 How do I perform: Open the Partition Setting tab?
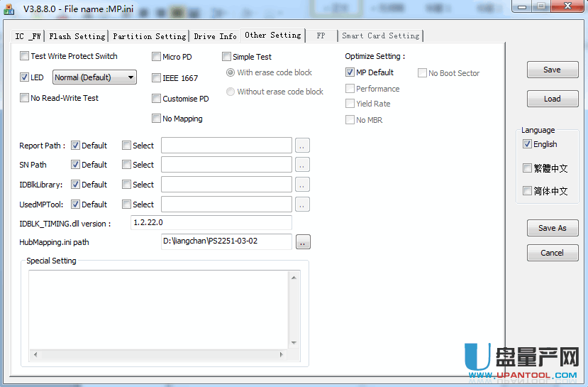(x=149, y=36)
